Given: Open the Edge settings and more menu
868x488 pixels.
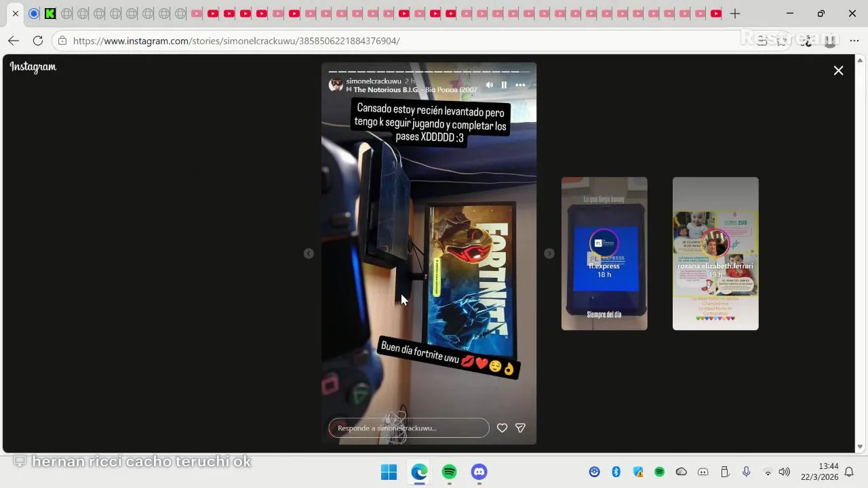Looking at the screenshot, I should coord(854,41).
